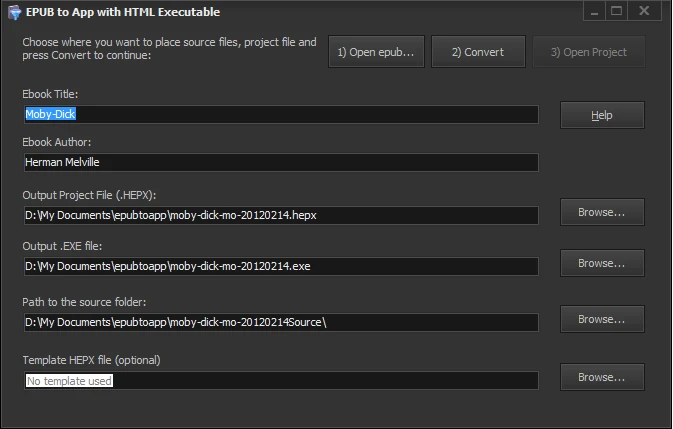Browse for the Output .EXE file
The image size is (673, 429).
point(601,263)
